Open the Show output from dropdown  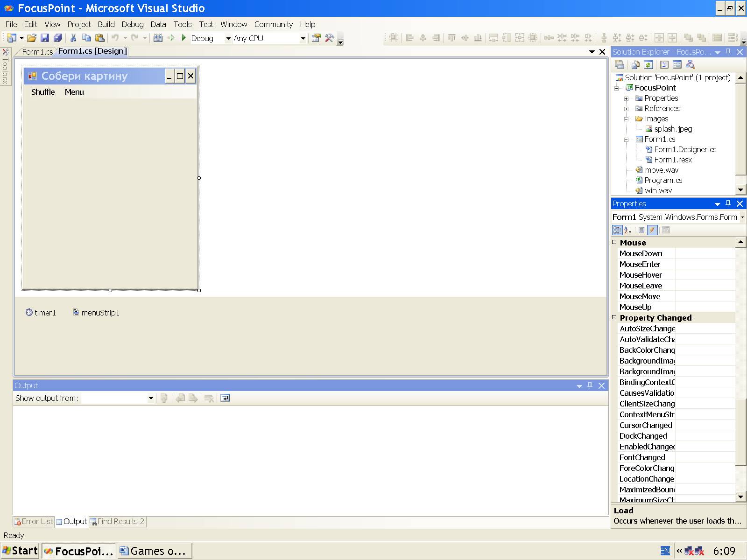151,398
